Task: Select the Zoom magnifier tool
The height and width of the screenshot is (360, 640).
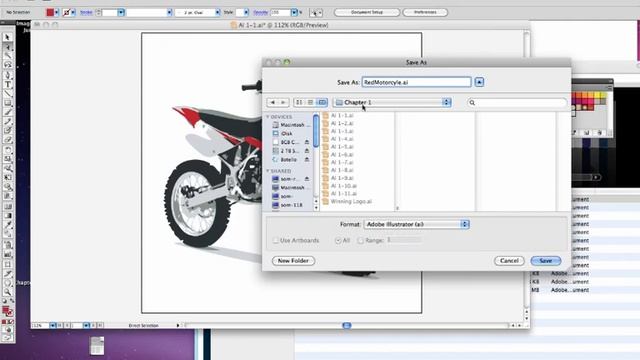Action: [7, 292]
